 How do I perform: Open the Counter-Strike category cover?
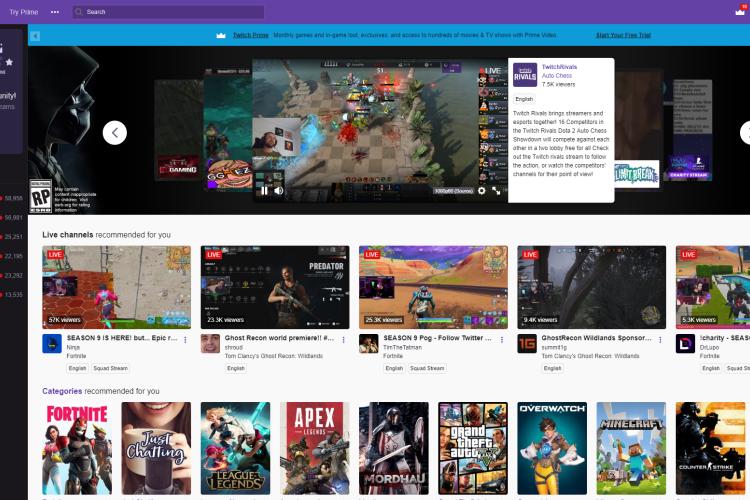[710, 448]
